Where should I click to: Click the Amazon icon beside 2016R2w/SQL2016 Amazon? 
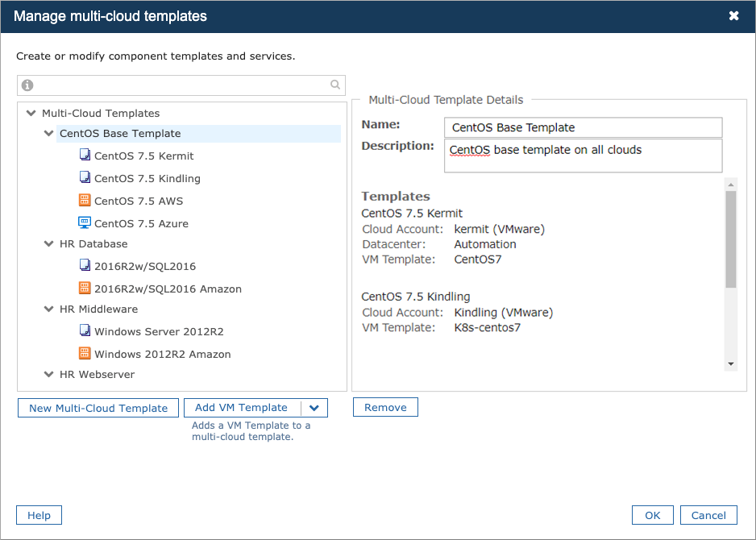tap(85, 288)
